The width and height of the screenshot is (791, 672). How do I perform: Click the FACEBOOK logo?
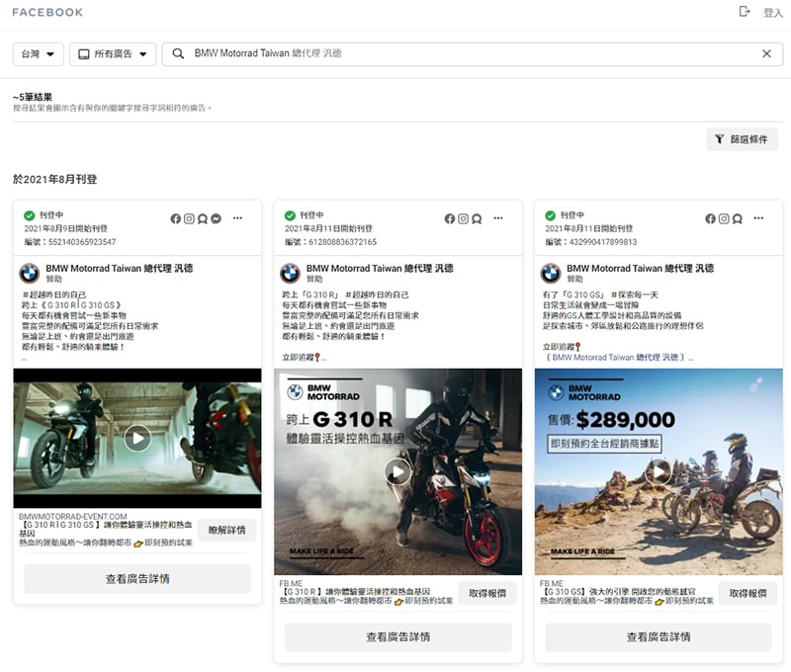47,12
